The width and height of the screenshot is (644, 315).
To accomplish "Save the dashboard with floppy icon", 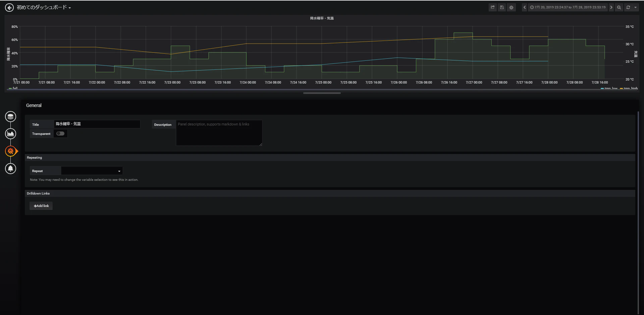I will [x=502, y=7].
